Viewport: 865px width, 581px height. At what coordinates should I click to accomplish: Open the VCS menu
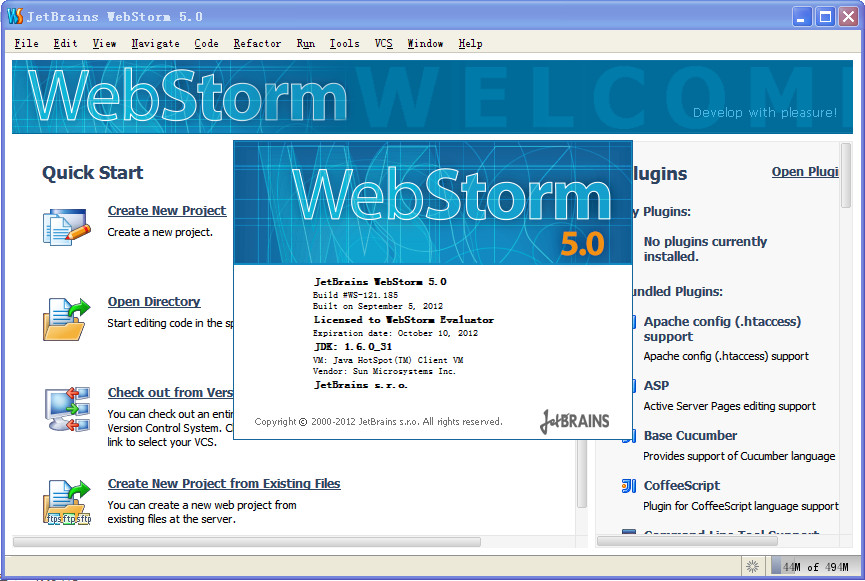(x=383, y=44)
